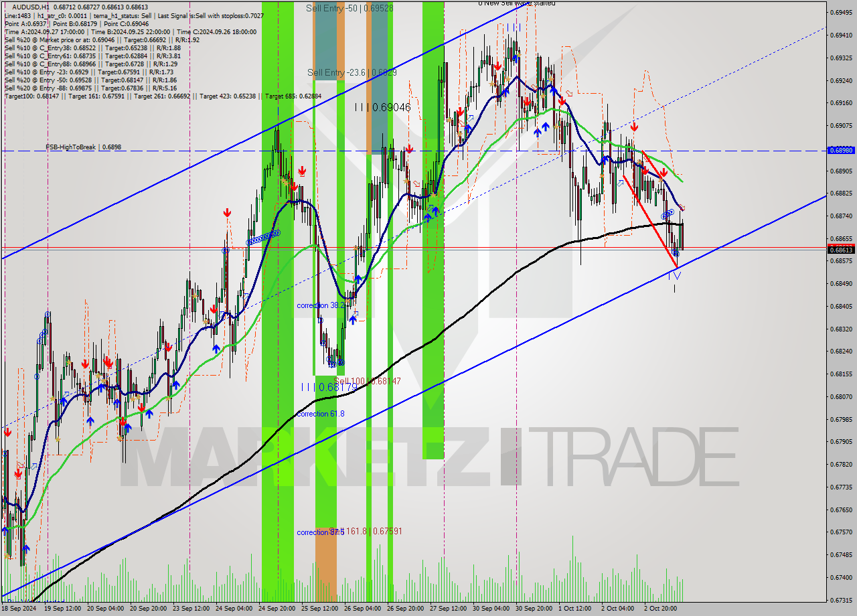This screenshot has height=616, width=857.
Task: Click the 'Sell %10 @ C_Entry38: 0.68522' line
Action: 92,48
